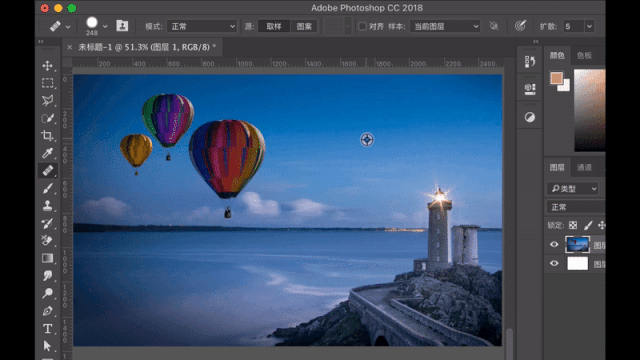The height and width of the screenshot is (360, 640).
Task: Hide the top balloon image layer
Action: tap(554, 244)
